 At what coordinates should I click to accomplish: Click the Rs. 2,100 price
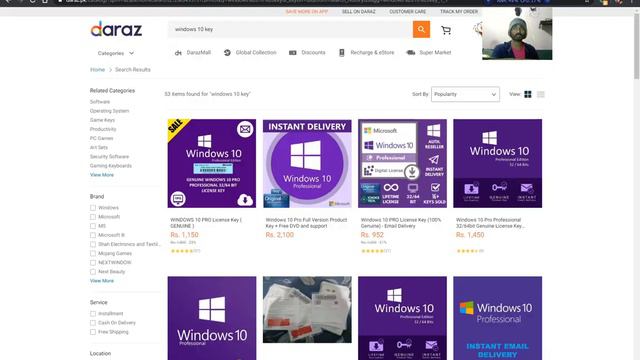[x=280, y=235]
